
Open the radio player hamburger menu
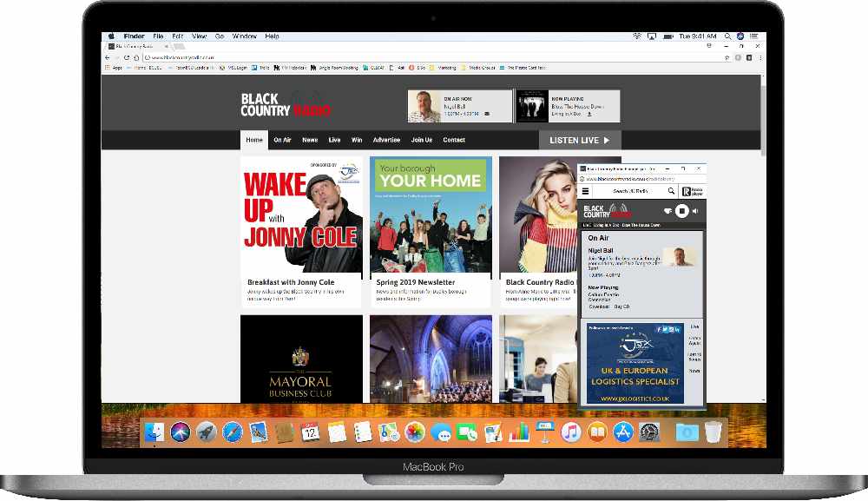585,192
